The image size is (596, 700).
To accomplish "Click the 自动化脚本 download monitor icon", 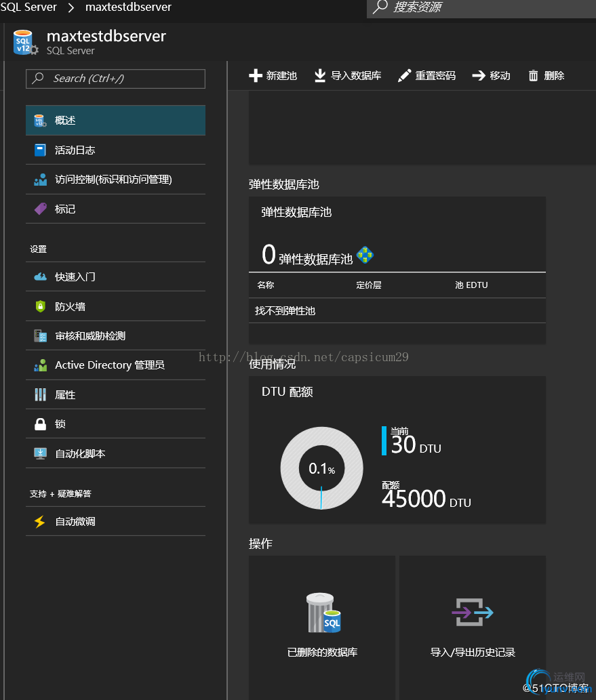I will pyautogui.click(x=40, y=453).
